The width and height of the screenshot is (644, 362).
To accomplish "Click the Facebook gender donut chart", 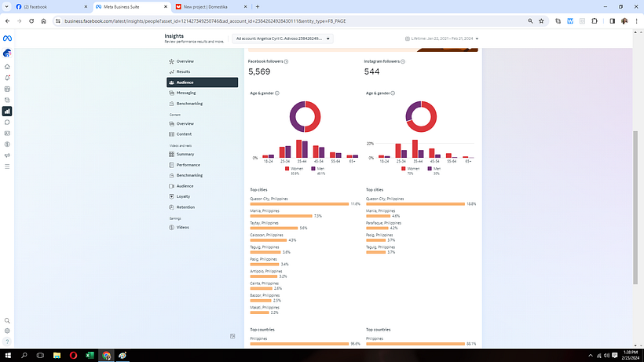I will pyautogui.click(x=306, y=116).
